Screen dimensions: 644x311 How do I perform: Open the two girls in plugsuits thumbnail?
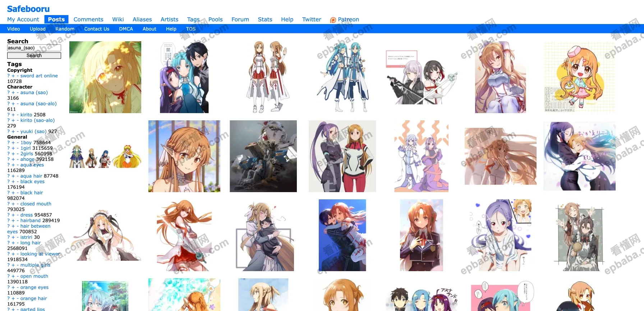[x=342, y=156]
